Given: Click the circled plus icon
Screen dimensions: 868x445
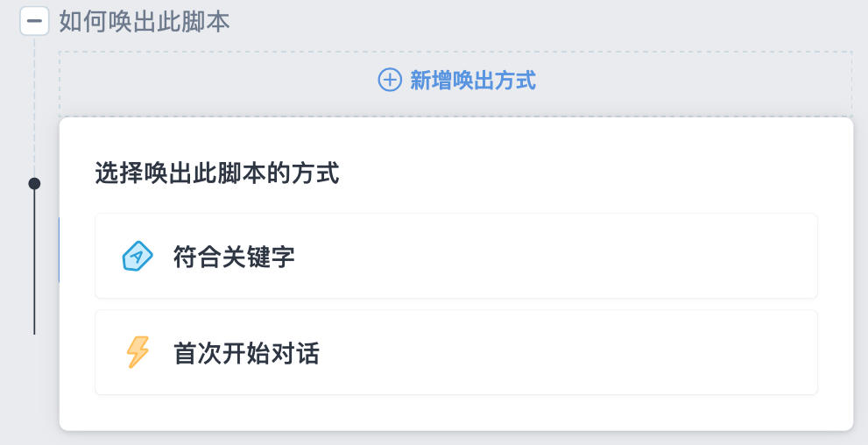Looking at the screenshot, I should pyautogui.click(x=390, y=80).
